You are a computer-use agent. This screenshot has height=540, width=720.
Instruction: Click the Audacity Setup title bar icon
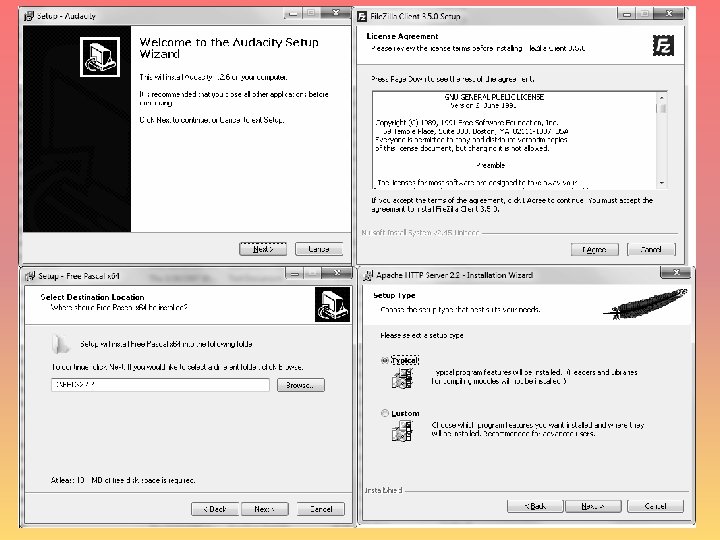[29, 16]
